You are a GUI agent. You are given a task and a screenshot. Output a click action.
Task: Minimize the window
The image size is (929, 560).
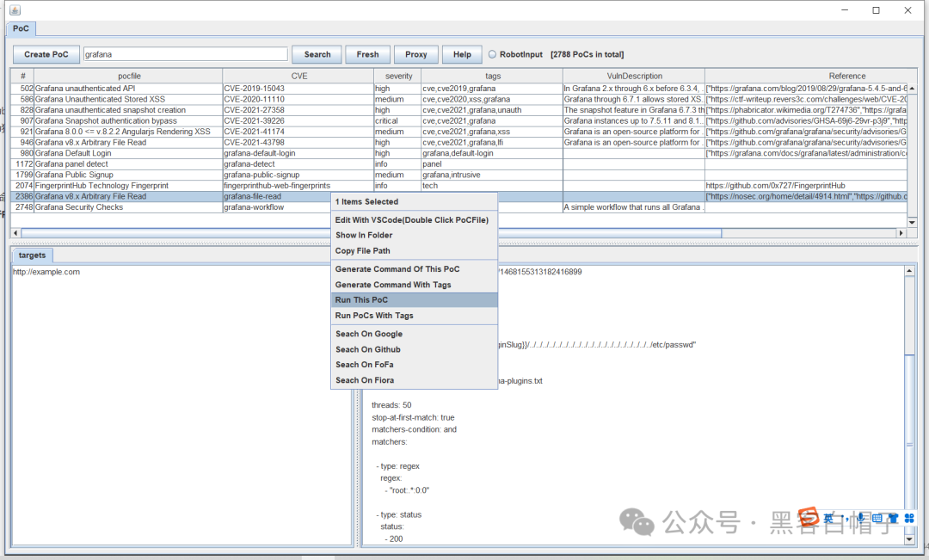click(x=845, y=10)
